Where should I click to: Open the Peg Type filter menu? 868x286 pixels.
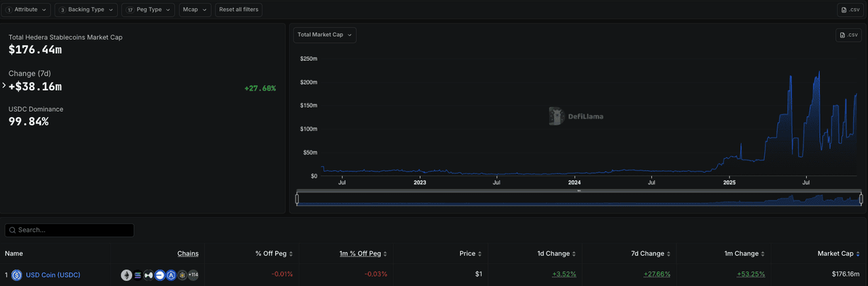tap(149, 9)
